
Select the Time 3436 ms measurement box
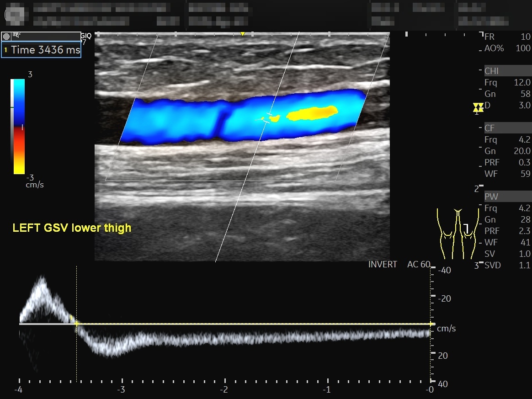pyautogui.click(x=41, y=50)
